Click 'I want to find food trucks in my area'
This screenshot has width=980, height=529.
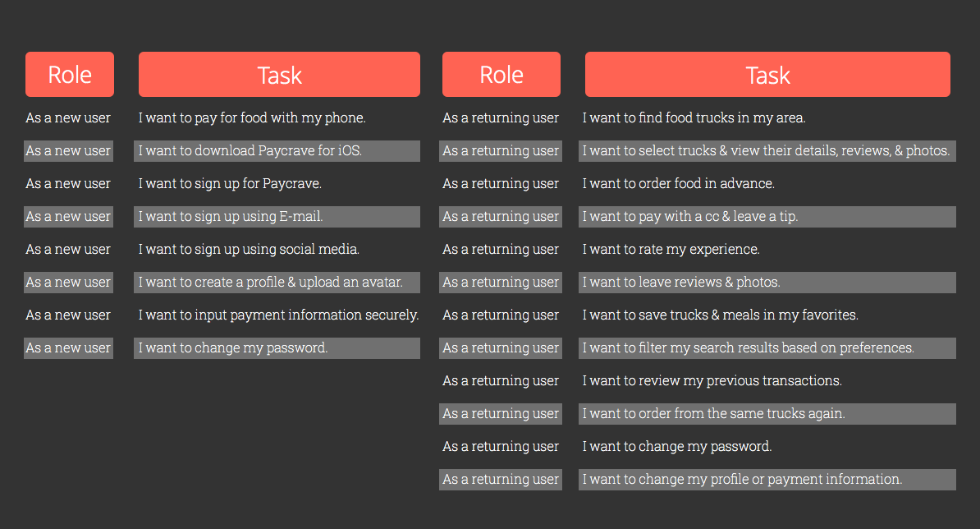(x=694, y=117)
